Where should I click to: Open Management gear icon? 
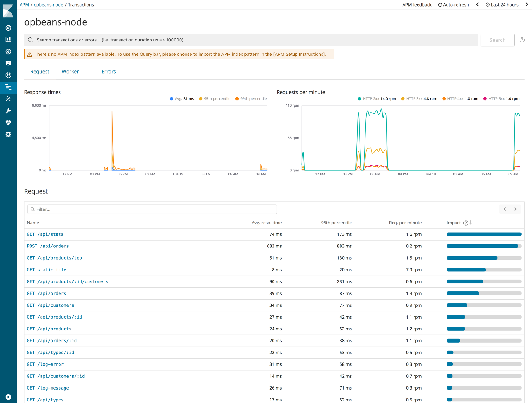tap(8, 134)
